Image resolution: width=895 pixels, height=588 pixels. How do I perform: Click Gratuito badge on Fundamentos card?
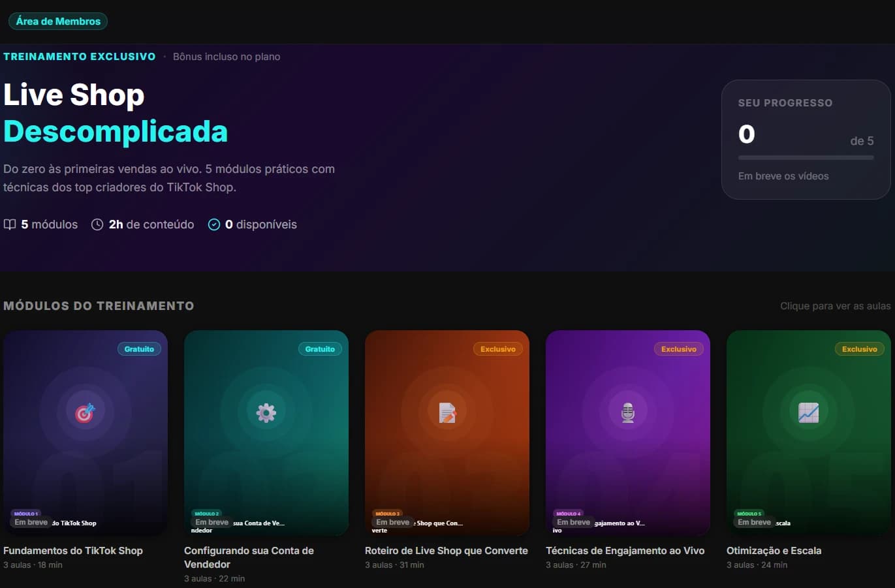[x=140, y=349]
